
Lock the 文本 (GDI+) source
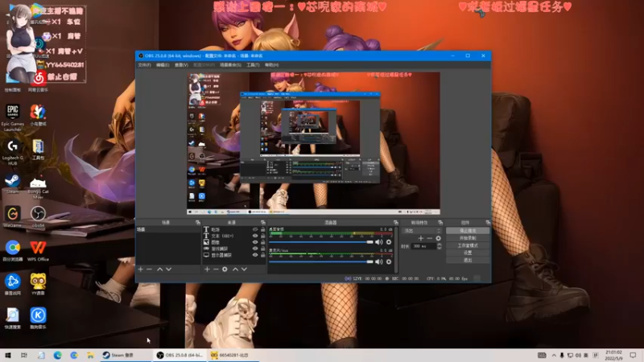click(263, 236)
